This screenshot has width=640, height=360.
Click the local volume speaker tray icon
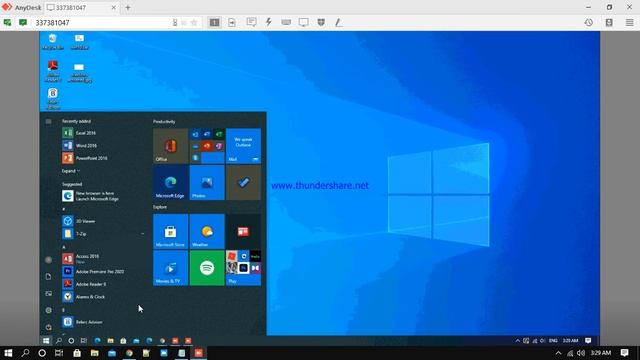(581, 353)
